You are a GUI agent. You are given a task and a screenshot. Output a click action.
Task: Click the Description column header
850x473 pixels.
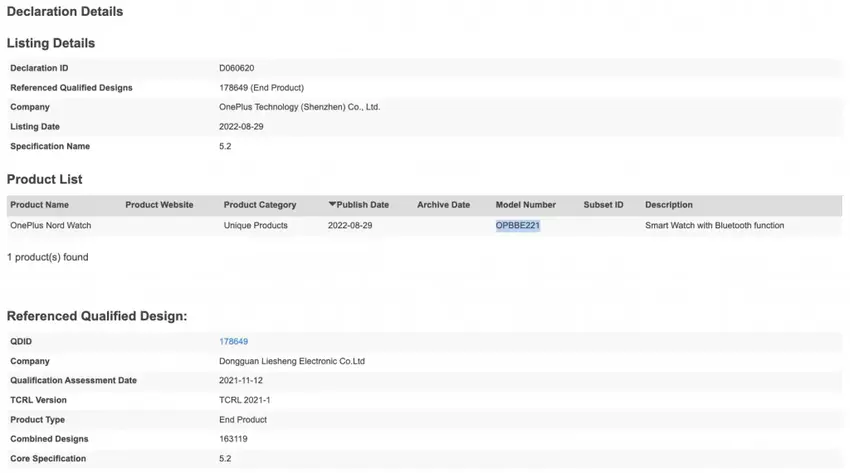point(668,205)
